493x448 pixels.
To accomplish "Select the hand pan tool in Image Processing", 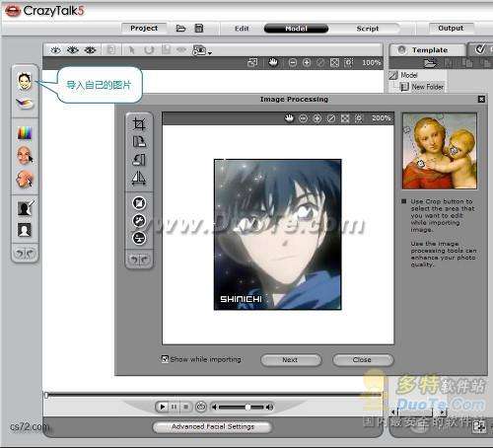I will [x=289, y=118].
